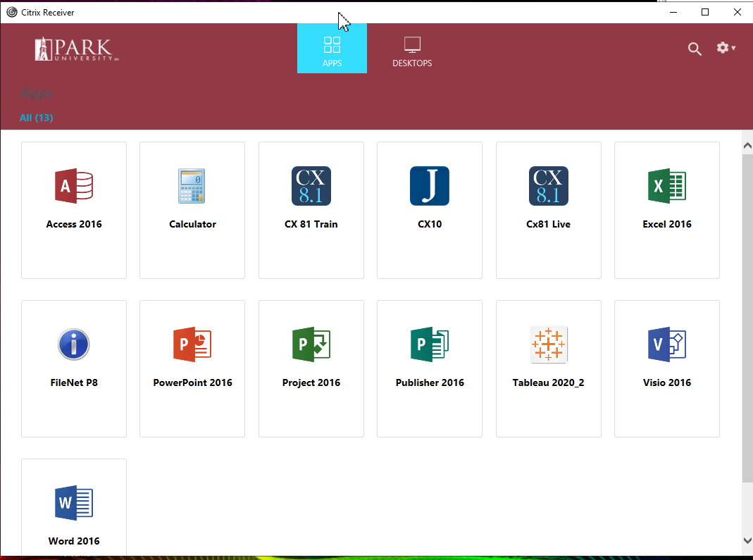
Task: Launch the Excel 2016 icon
Action: [667, 186]
